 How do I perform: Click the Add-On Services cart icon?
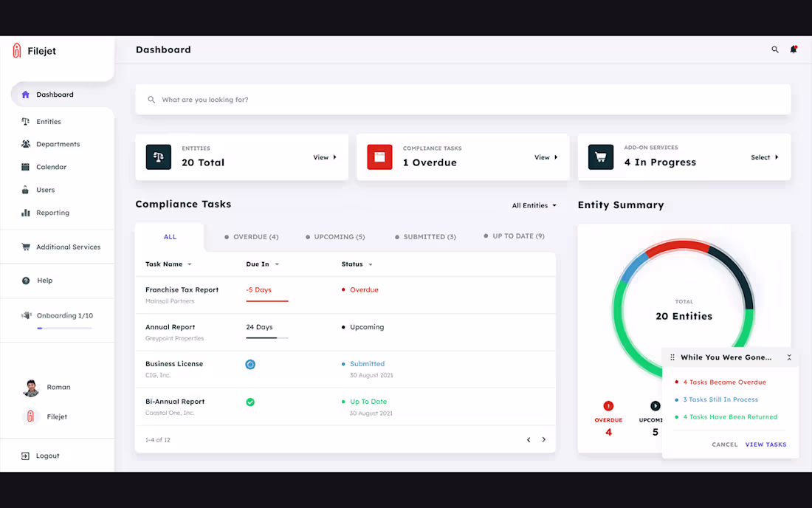(x=600, y=157)
